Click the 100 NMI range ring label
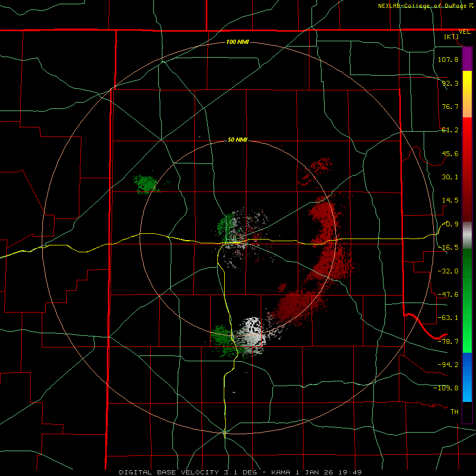Image resolution: width=476 pixels, height=476 pixels. click(x=237, y=42)
